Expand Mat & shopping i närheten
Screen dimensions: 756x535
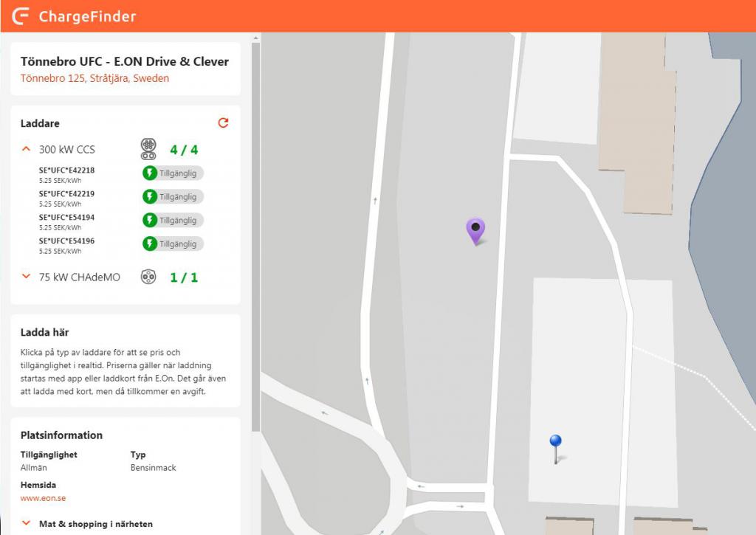[87, 524]
